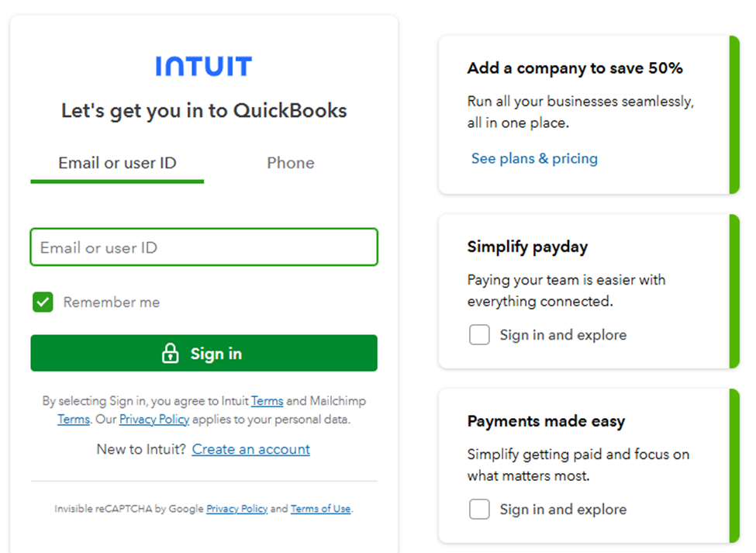Click Terms of Use in the reCAPTCHA notice
The width and height of the screenshot is (756, 553).
320,509
